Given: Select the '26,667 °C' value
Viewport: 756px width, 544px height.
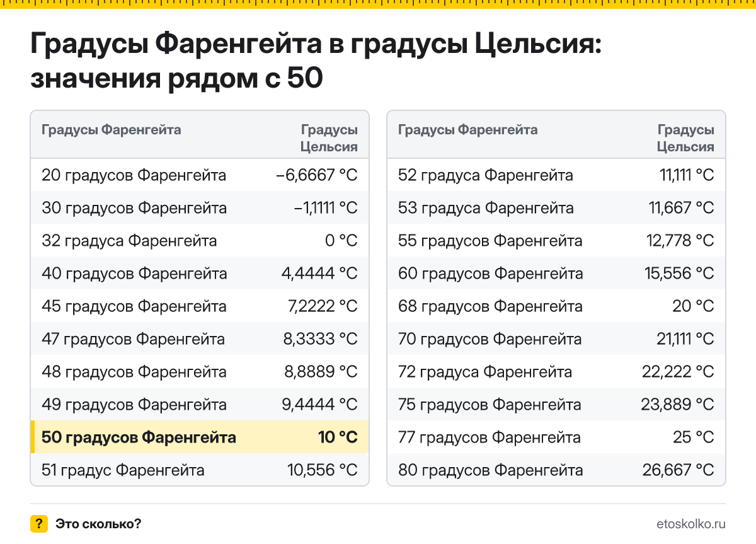Looking at the screenshot, I should (679, 470).
